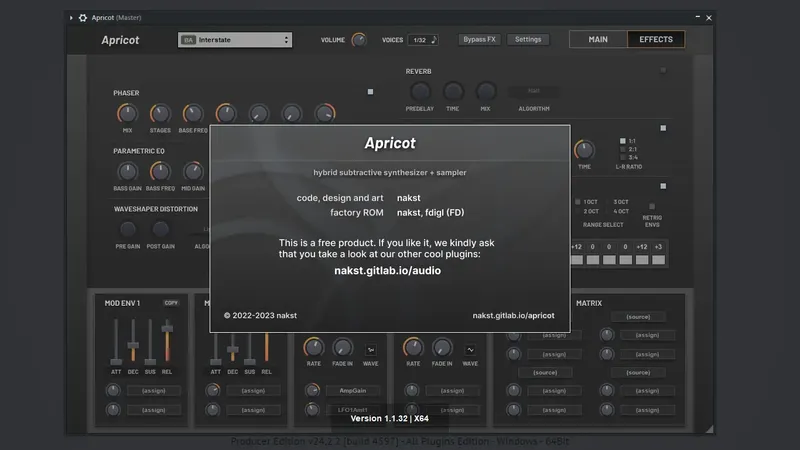Click the phaser STAGES knob
The image size is (800, 450).
(160, 113)
